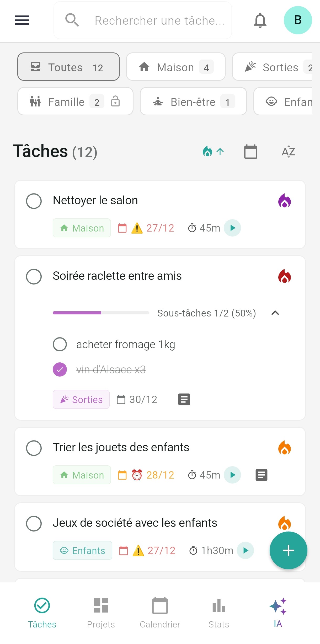
Task: Open the hamburger navigation menu
Action: coord(22,20)
